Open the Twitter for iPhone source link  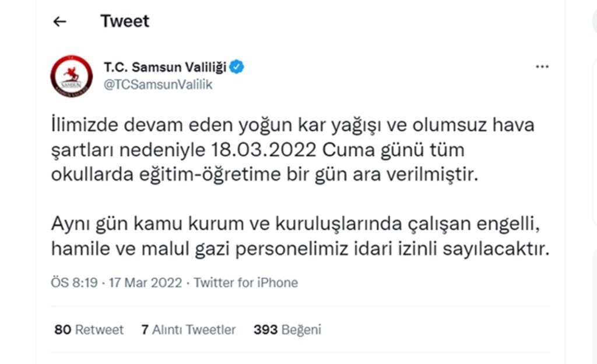(245, 283)
